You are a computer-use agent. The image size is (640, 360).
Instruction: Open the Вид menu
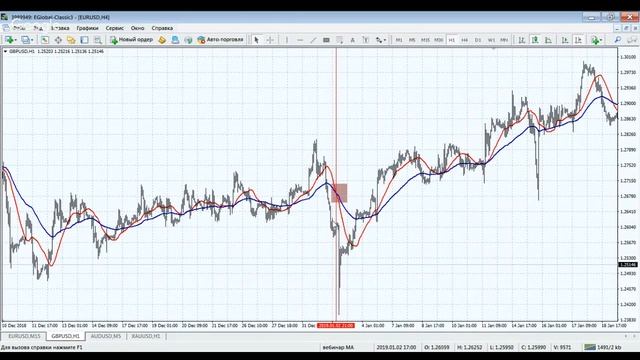(38, 28)
